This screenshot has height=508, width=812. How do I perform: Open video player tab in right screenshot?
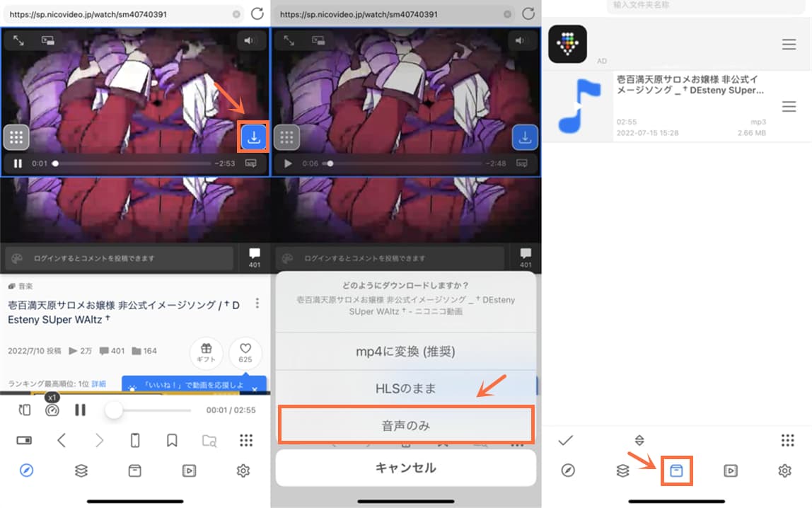coord(731,471)
